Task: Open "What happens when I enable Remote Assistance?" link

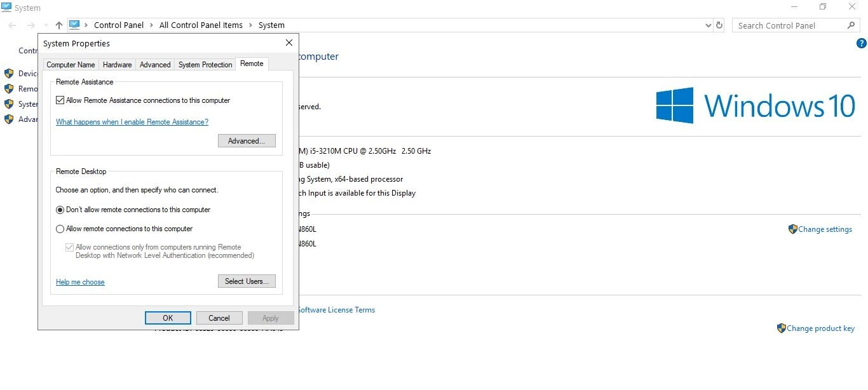Action: click(132, 122)
